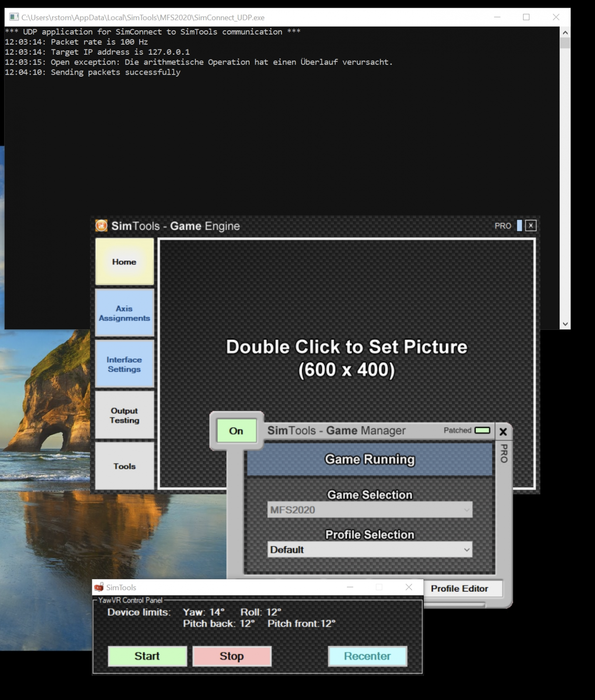The image size is (595, 700).
Task: Click the Game Running status banner
Action: point(370,459)
